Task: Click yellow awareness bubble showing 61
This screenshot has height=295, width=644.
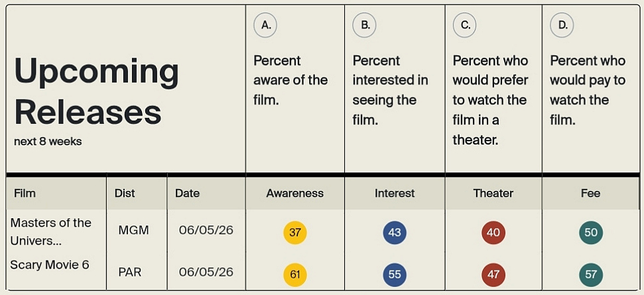Action: pyautogui.click(x=295, y=274)
